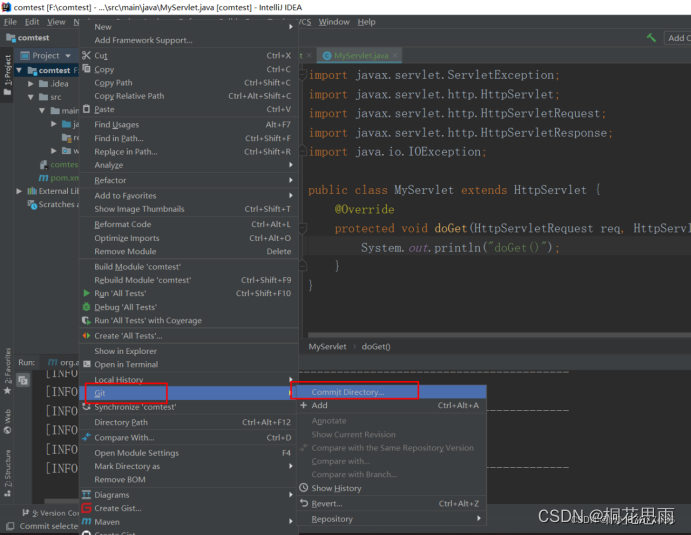Click the Create 'All Tests' icon

[86, 335]
